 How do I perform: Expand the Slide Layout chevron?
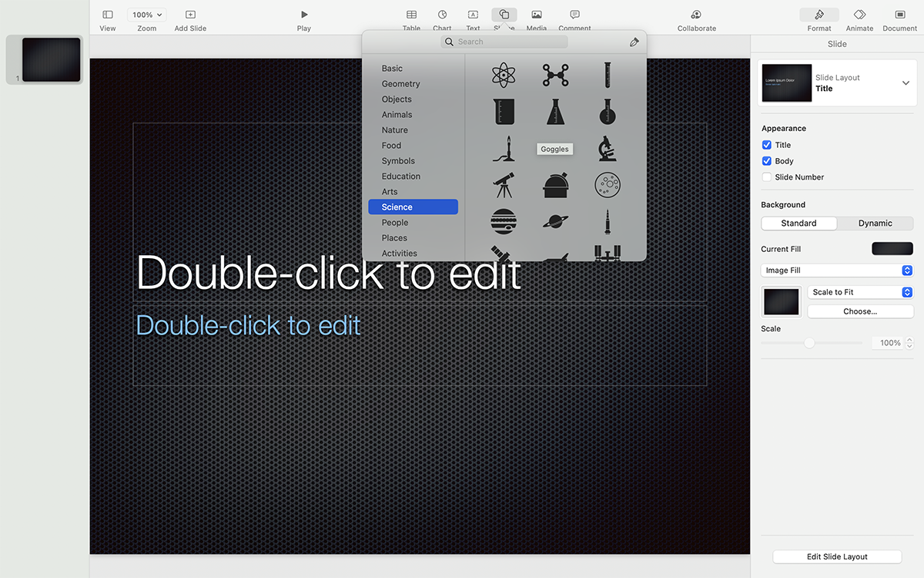pos(906,83)
